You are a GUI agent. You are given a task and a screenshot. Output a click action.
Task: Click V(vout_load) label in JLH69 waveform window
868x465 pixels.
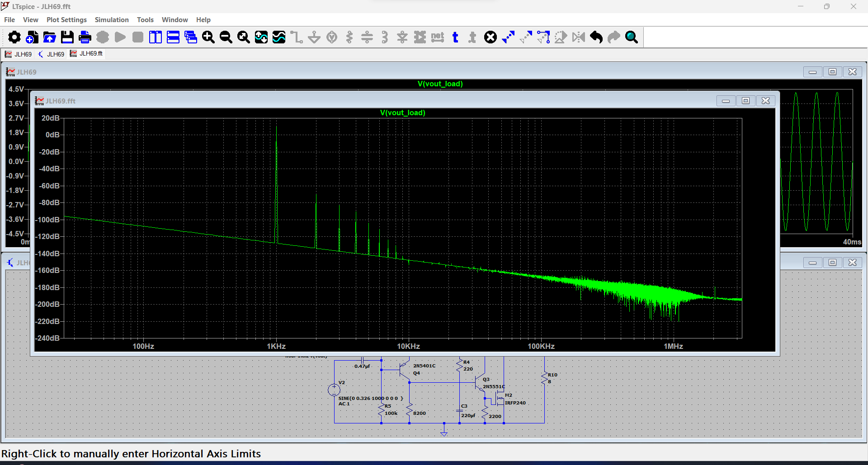pos(440,84)
